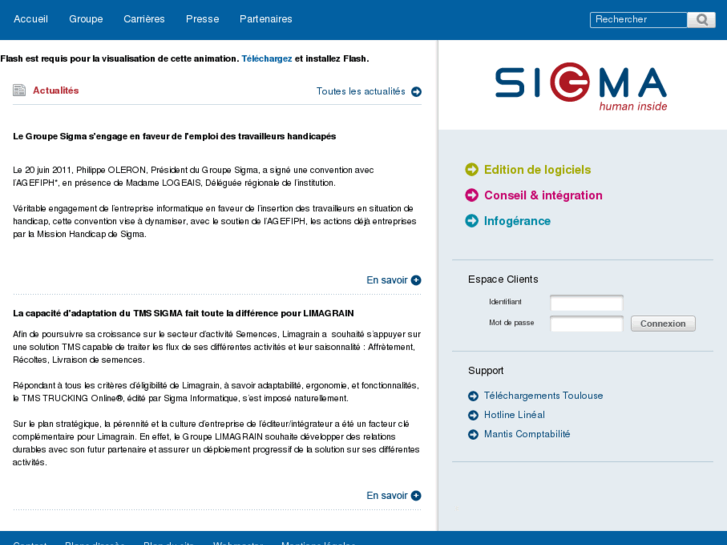Open Edition de logiciels link

(537, 170)
